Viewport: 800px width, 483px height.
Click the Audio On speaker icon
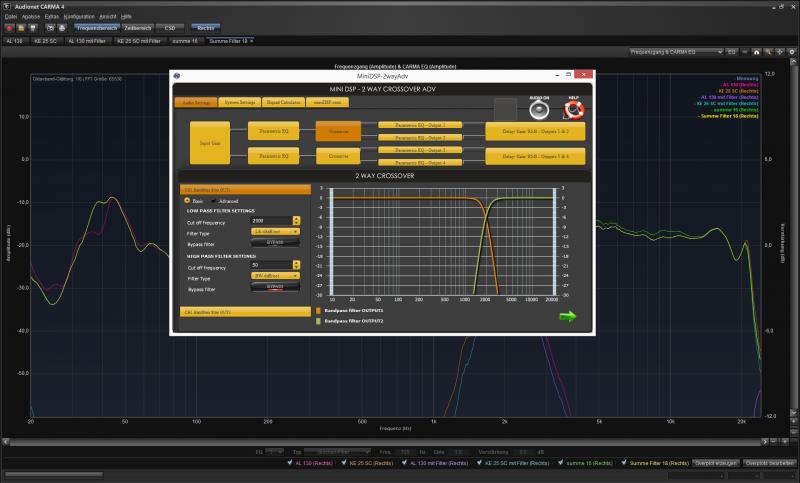pos(539,109)
